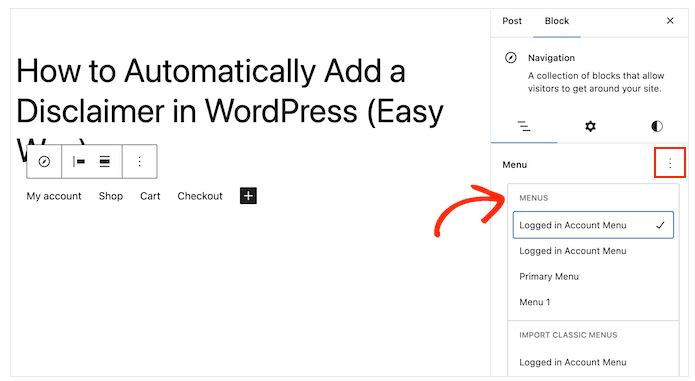Close the settings sidebar

[x=670, y=21]
